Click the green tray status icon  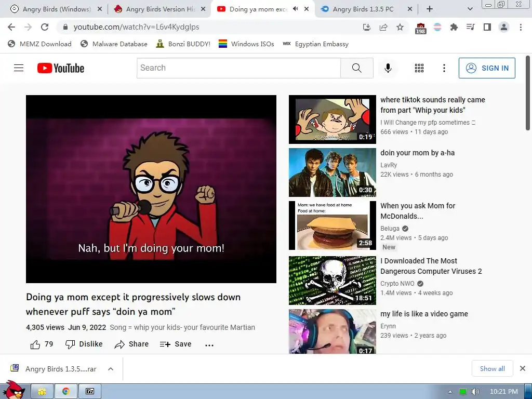point(463,392)
